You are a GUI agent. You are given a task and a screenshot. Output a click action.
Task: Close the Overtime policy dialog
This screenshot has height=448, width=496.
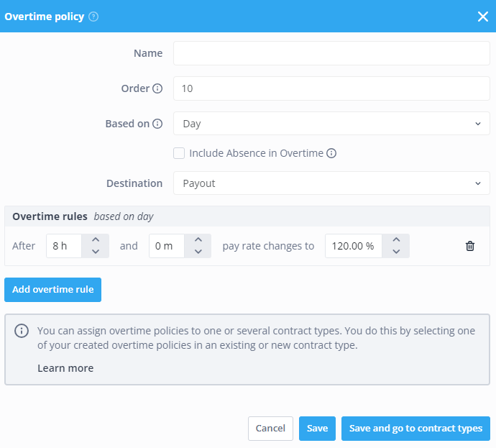tap(482, 17)
